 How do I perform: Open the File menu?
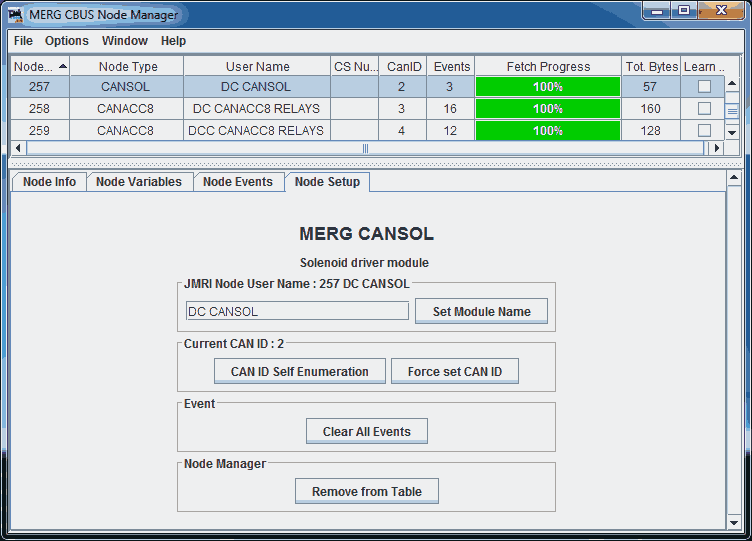point(23,41)
